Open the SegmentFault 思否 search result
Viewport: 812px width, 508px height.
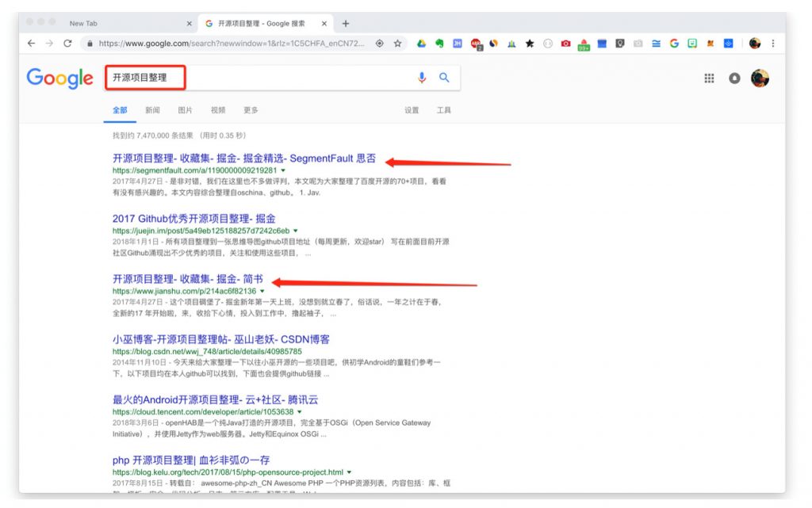(x=244, y=159)
